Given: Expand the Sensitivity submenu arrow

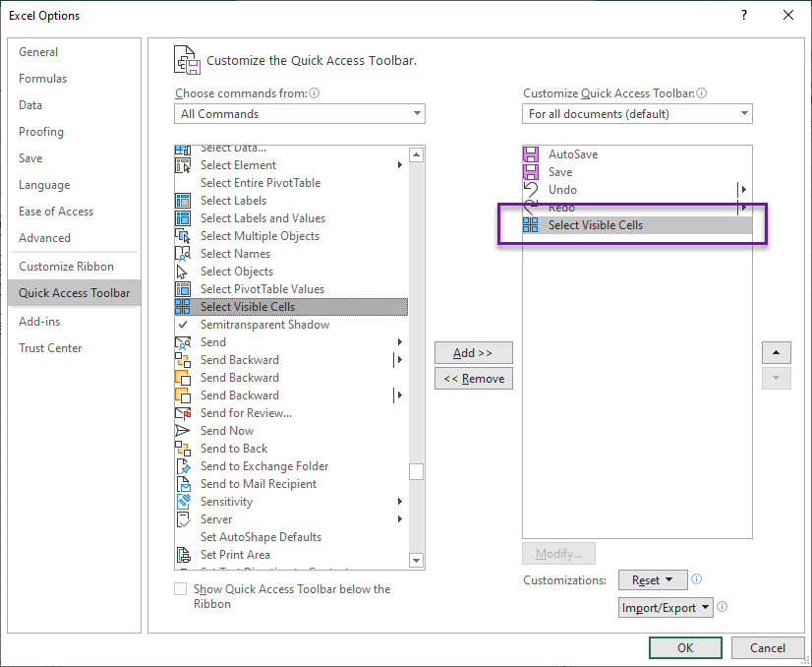Looking at the screenshot, I should 400,502.
